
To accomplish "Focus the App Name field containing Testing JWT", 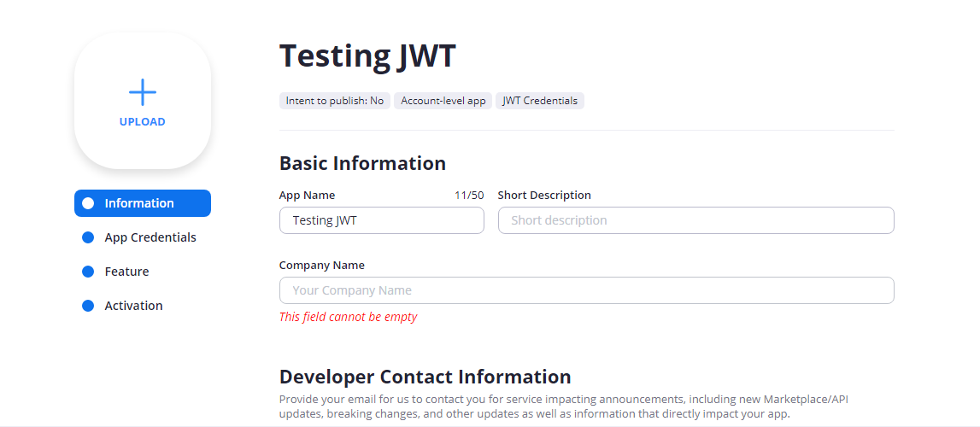I will [x=382, y=220].
